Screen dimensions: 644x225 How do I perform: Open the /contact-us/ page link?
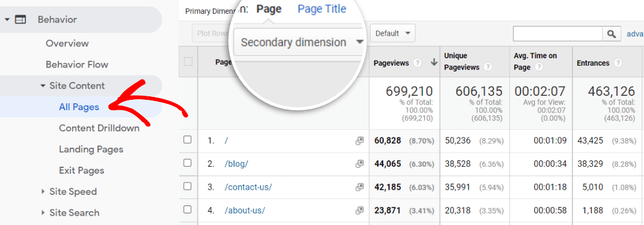[x=248, y=187]
